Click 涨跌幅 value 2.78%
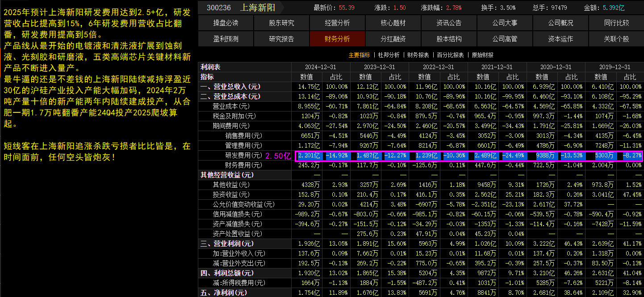 click(454, 8)
